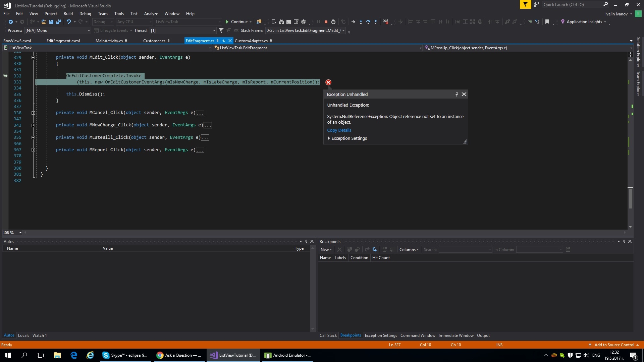
Task: Switch to the Call Stack tab
Action: coord(328,336)
